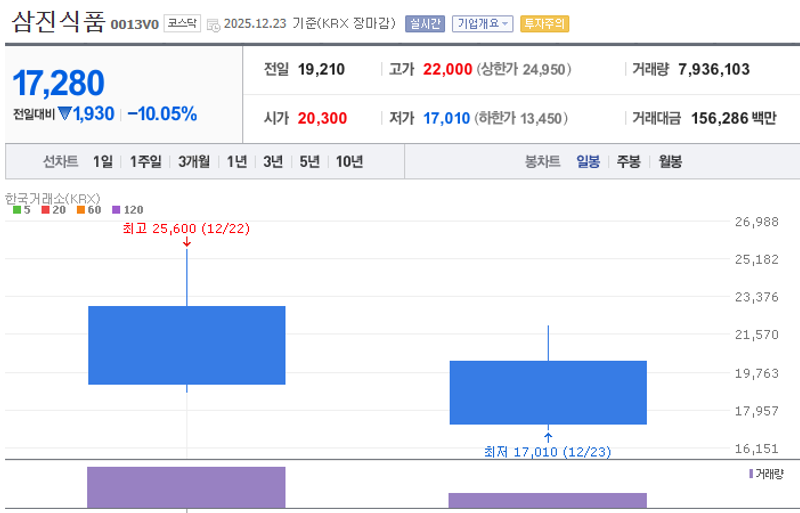Click the green 5-day moving average swatch
This screenshot has width=800, height=513.
click(x=17, y=210)
